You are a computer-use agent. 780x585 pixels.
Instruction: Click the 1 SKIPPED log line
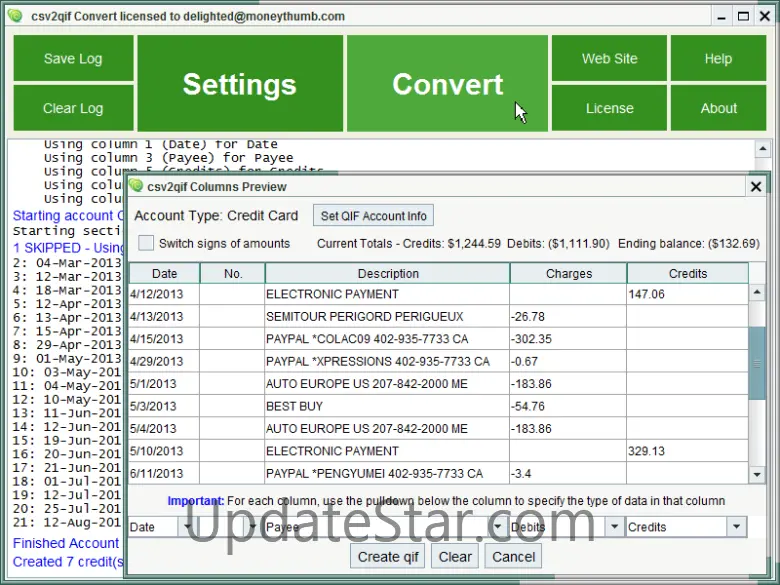tap(68, 248)
